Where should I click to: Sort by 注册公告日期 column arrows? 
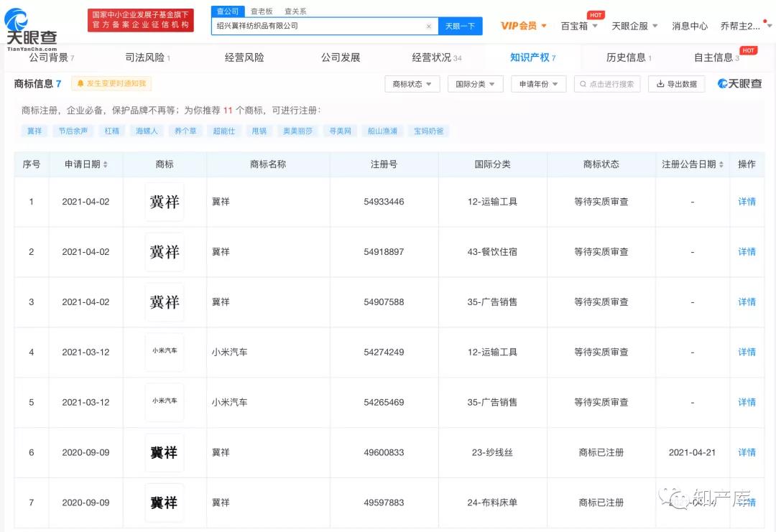click(x=721, y=164)
